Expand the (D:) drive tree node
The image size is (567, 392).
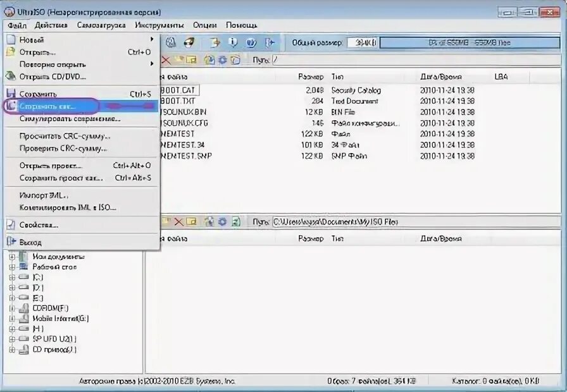coord(12,288)
